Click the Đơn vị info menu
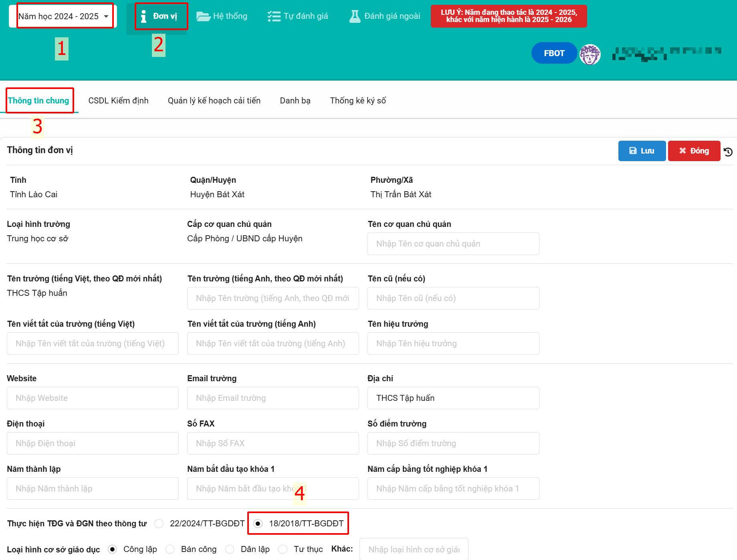 [x=160, y=16]
